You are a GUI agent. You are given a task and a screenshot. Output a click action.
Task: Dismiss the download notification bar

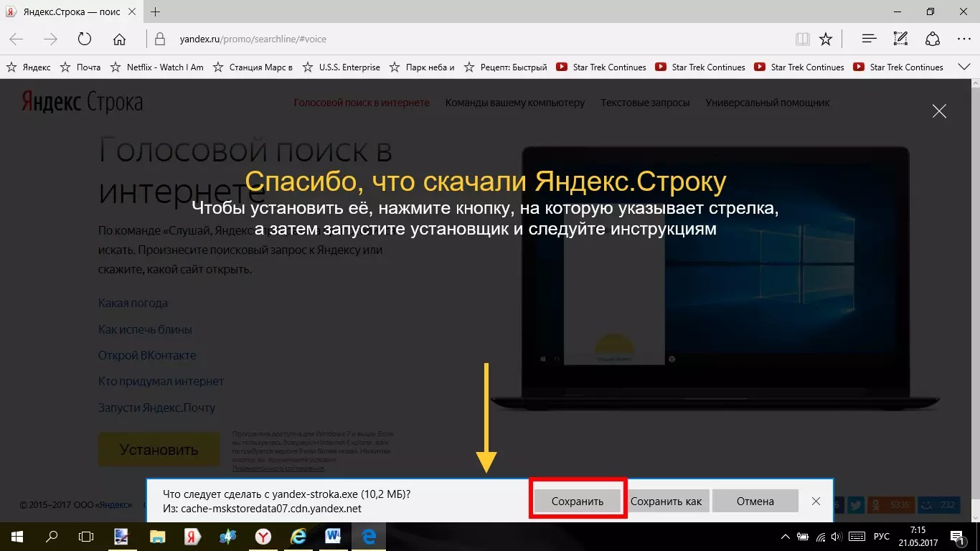tap(816, 501)
